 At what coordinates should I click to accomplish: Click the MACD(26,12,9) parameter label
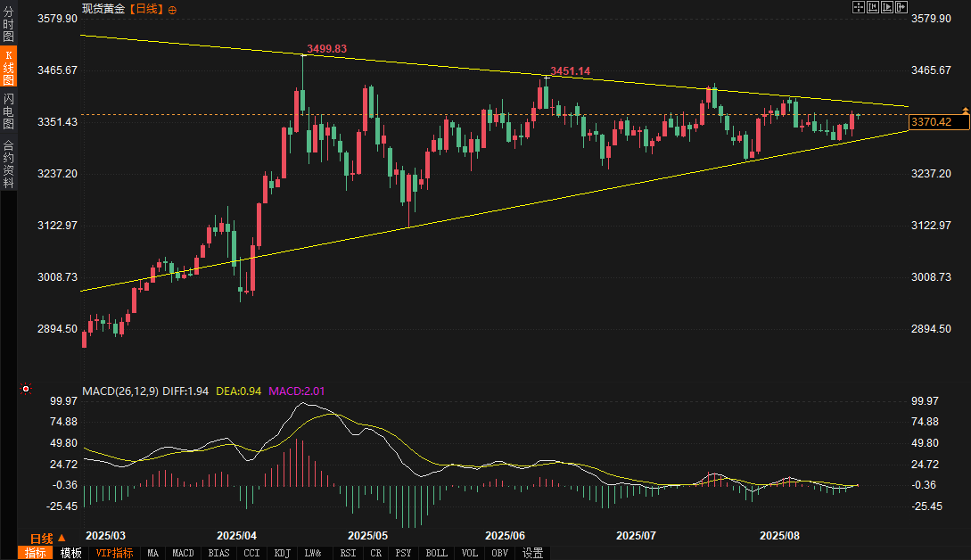tap(120, 391)
